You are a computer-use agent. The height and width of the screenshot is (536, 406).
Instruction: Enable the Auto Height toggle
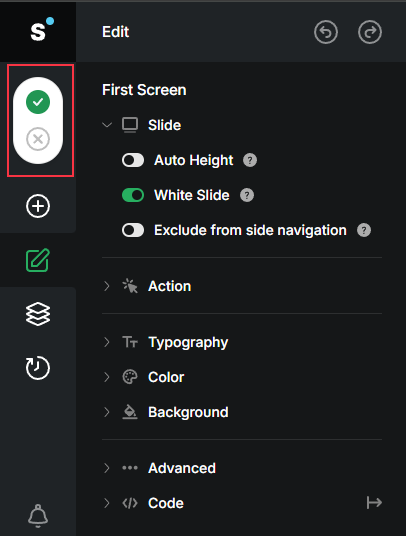coord(133,160)
